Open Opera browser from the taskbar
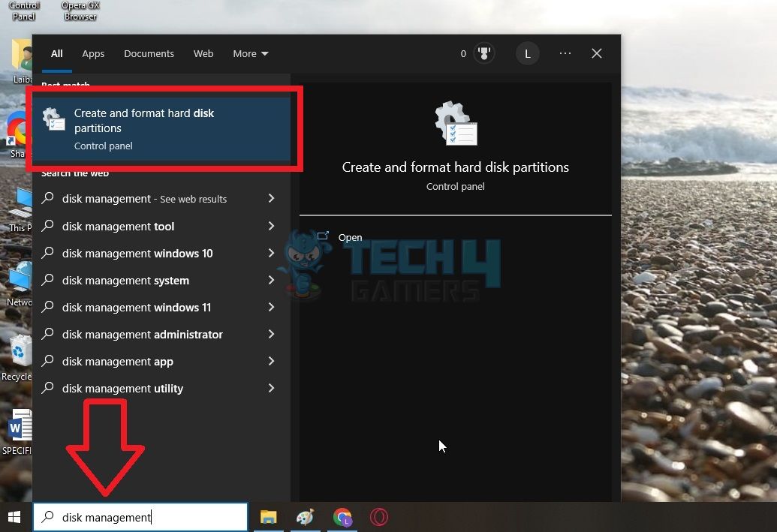 [x=379, y=517]
